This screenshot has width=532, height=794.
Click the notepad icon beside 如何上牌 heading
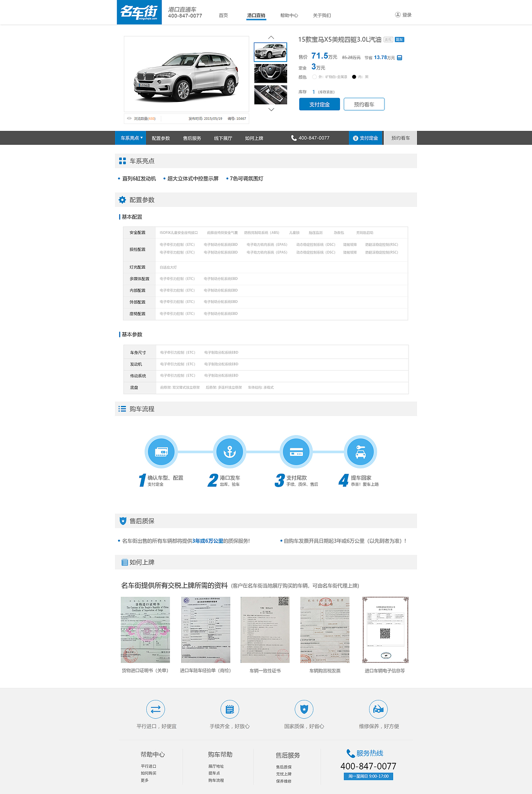pos(124,562)
